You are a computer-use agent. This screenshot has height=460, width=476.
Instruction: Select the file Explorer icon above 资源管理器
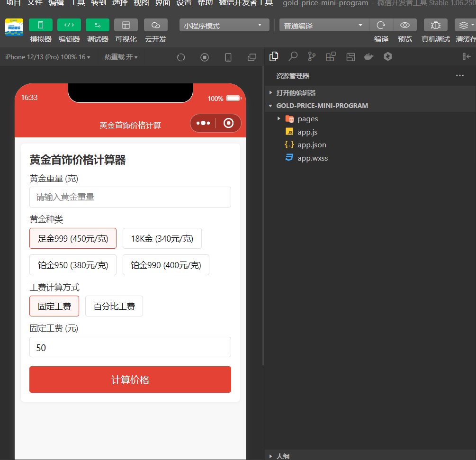coord(274,56)
